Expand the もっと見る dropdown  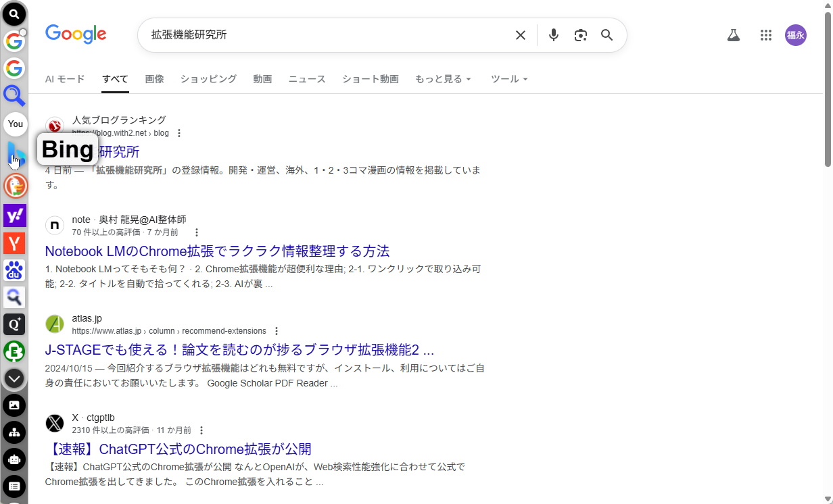pos(443,79)
